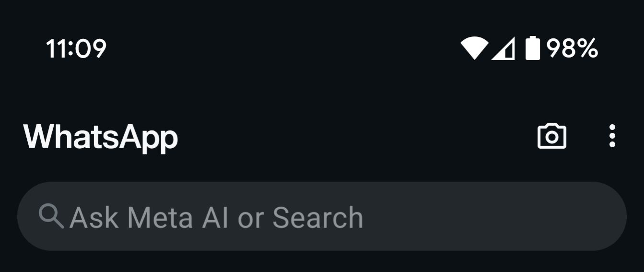Tap the Wi-Fi status icon
This screenshot has width=644, height=272.
point(474,48)
